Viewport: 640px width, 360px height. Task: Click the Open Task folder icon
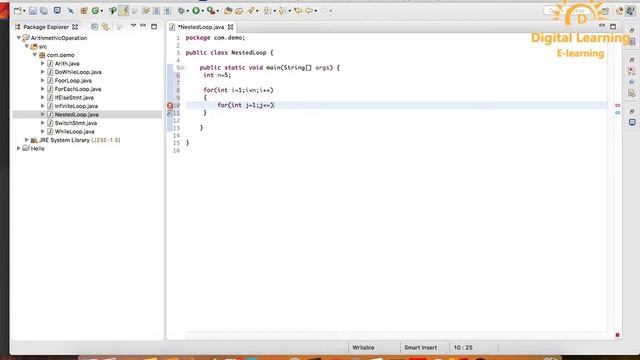point(239,11)
